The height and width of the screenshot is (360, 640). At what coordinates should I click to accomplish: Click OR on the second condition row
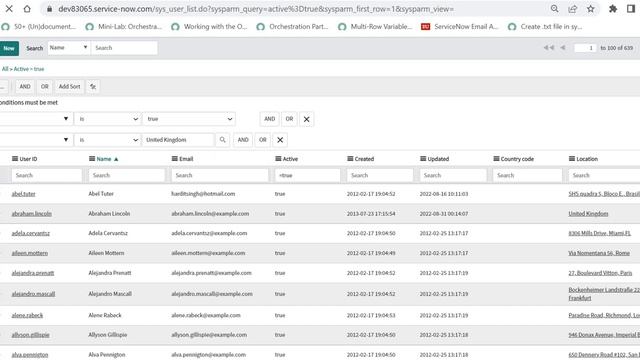(x=263, y=140)
